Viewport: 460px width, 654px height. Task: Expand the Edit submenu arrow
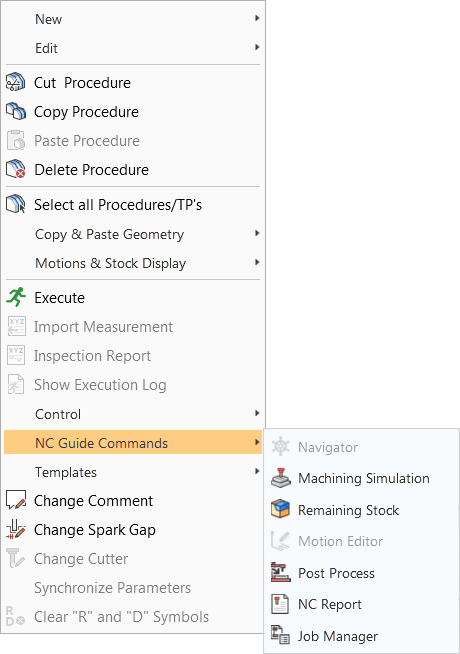coord(257,48)
